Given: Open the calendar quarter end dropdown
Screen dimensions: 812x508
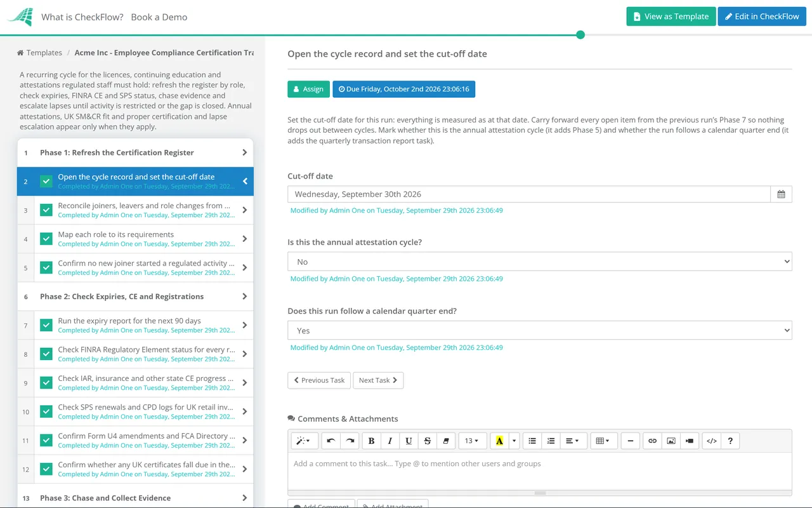Looking at the screenshot, I should [x=540, y=330].
